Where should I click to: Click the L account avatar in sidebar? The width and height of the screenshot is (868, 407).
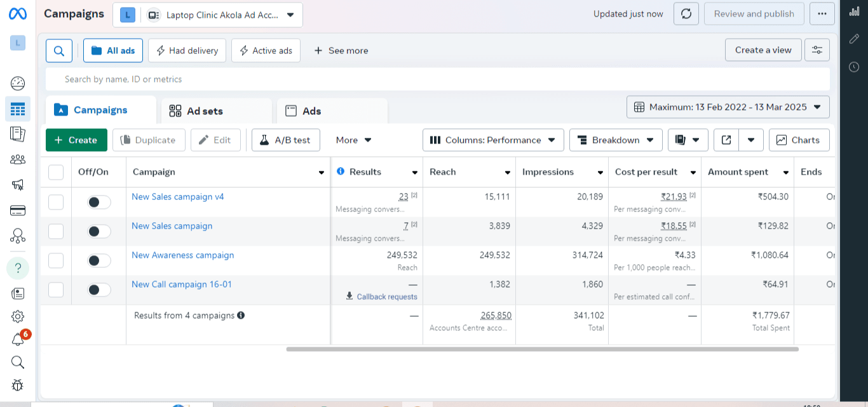click(18, 43)
